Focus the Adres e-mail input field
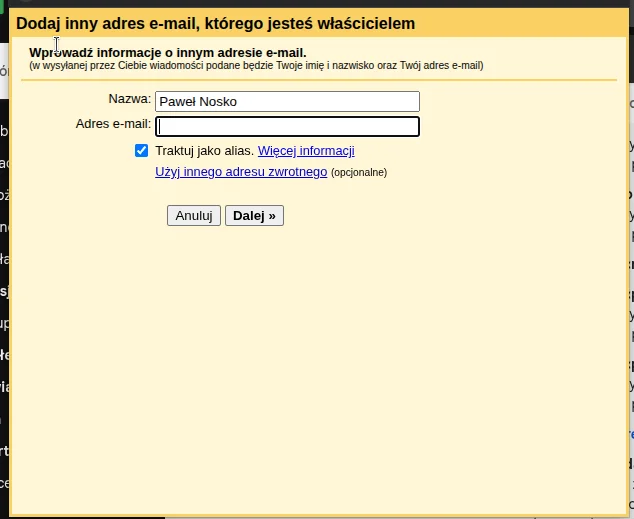 click(x=287, y=127)
